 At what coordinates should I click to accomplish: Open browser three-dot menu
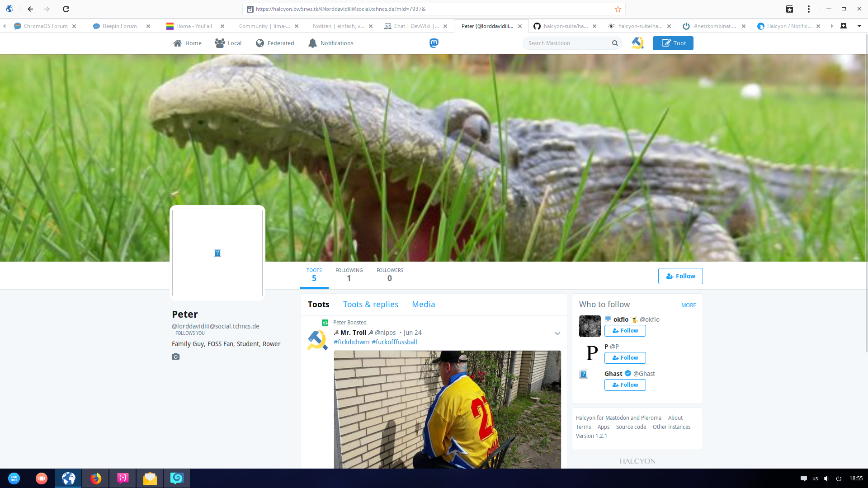pos(809,9)
